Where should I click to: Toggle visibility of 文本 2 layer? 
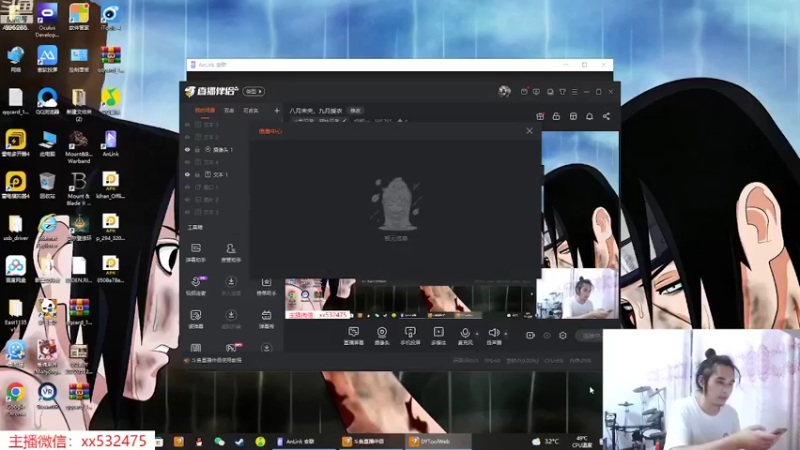tap(187, 137)
